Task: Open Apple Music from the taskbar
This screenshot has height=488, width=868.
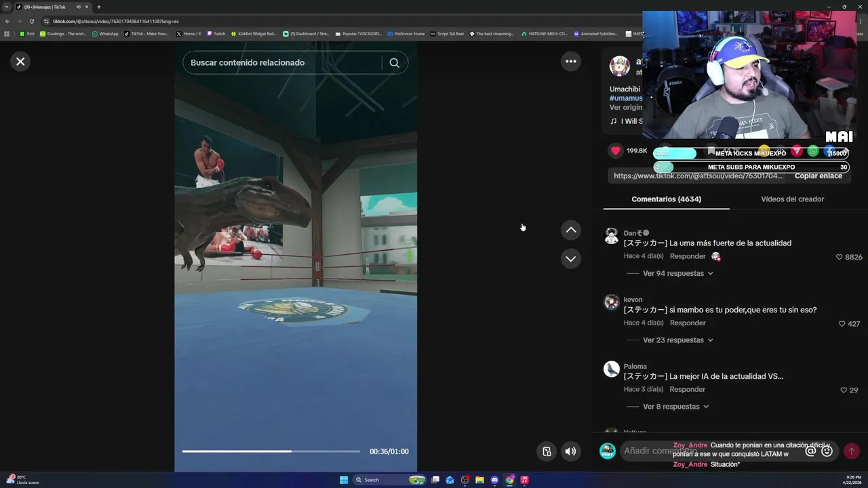Action: tap(524, 480)
